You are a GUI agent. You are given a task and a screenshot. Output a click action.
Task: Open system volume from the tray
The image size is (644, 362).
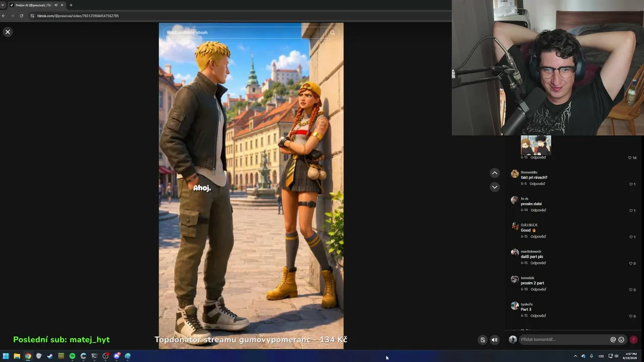[616, 356]
